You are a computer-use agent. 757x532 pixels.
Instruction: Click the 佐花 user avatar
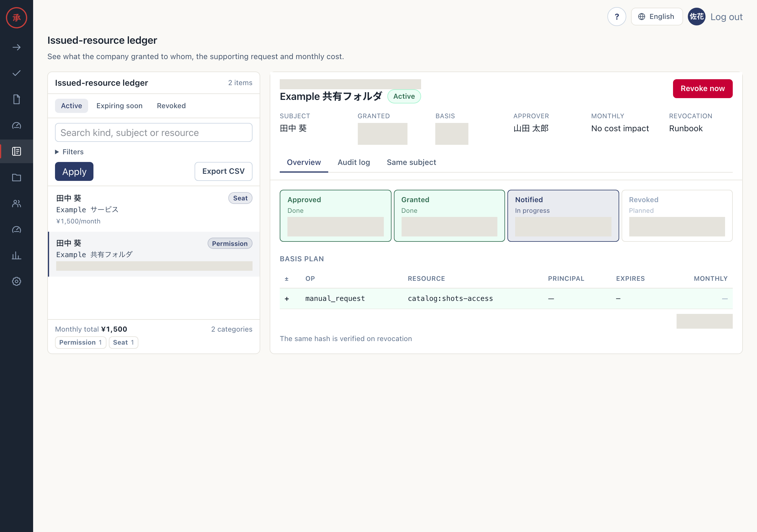(696, 17)
